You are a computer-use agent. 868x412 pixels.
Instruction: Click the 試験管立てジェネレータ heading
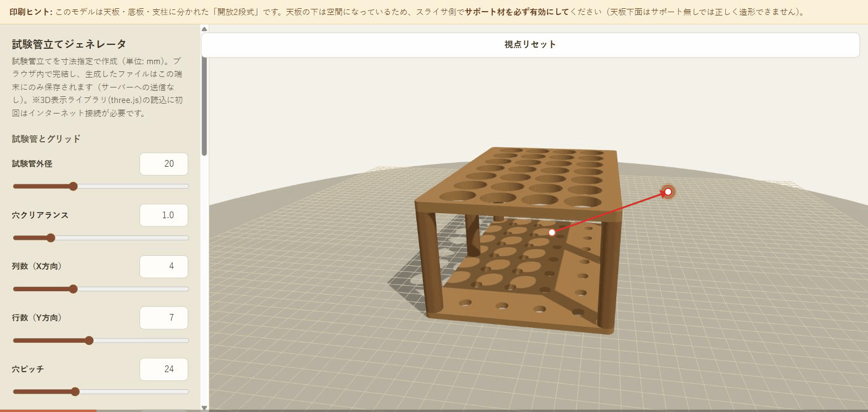point(69,44)
